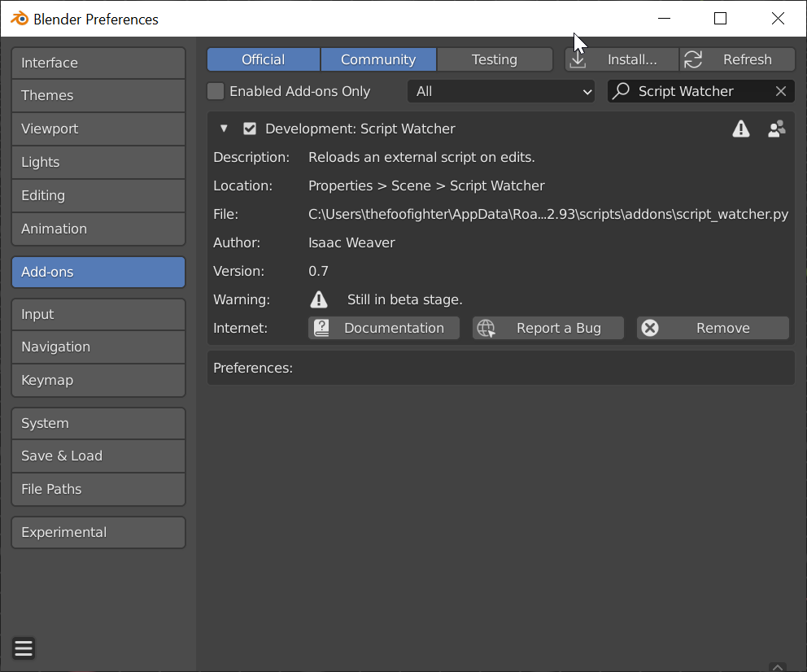Open the Animation preferences section

coord(98,229)
